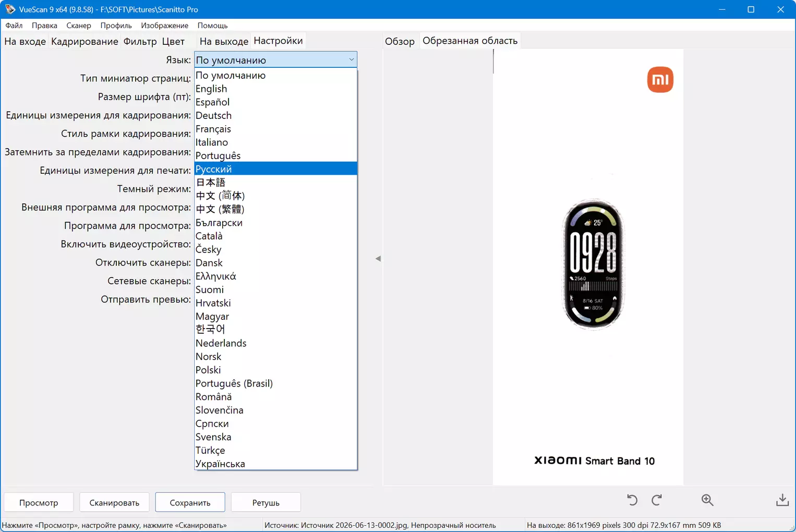
Task: Open the Профиль menu
Action: point(116,26)
